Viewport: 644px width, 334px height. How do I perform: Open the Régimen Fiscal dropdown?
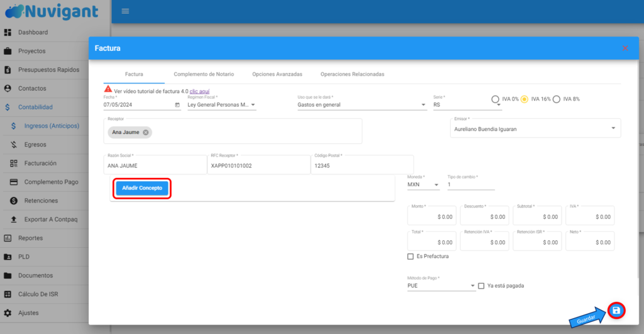coord(222,105)
